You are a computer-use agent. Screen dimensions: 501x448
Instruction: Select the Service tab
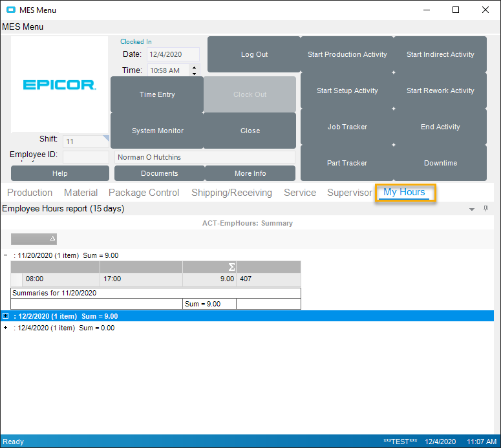300,193
